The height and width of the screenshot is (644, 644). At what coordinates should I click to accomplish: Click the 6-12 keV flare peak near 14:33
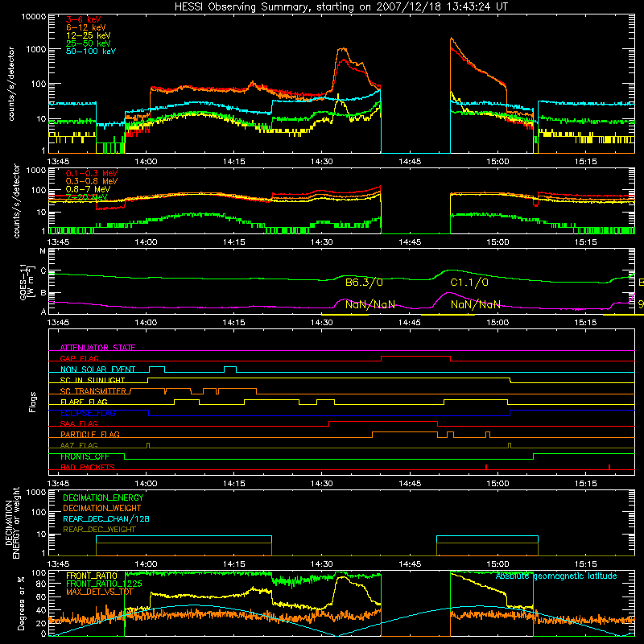click(343, 49)
